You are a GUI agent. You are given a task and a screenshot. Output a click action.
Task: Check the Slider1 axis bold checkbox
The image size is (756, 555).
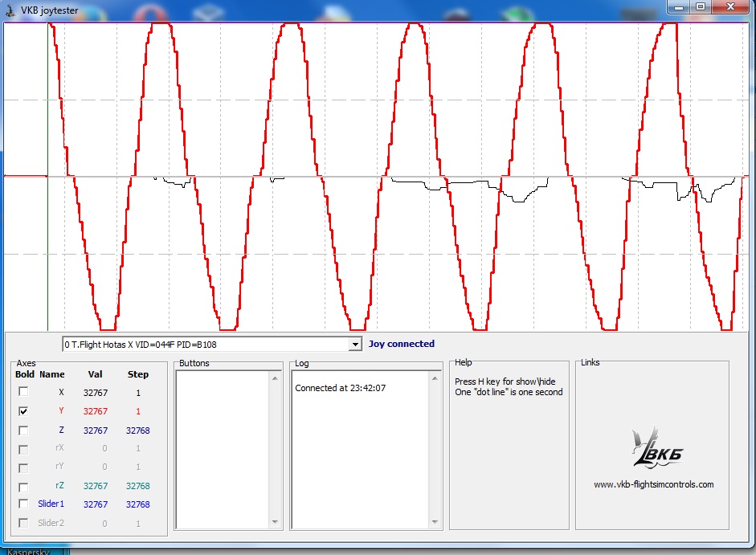click(x=23, y=504)
